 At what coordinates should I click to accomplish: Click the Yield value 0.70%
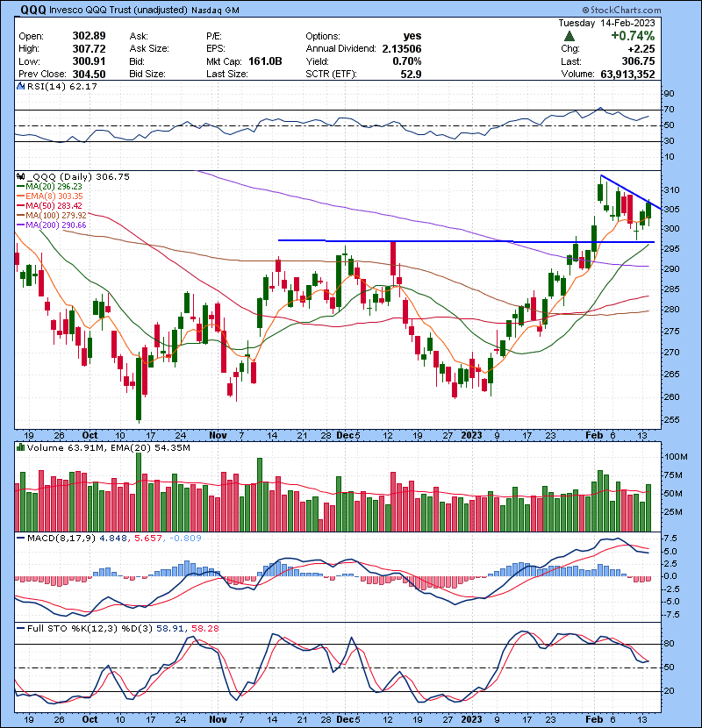407,61
